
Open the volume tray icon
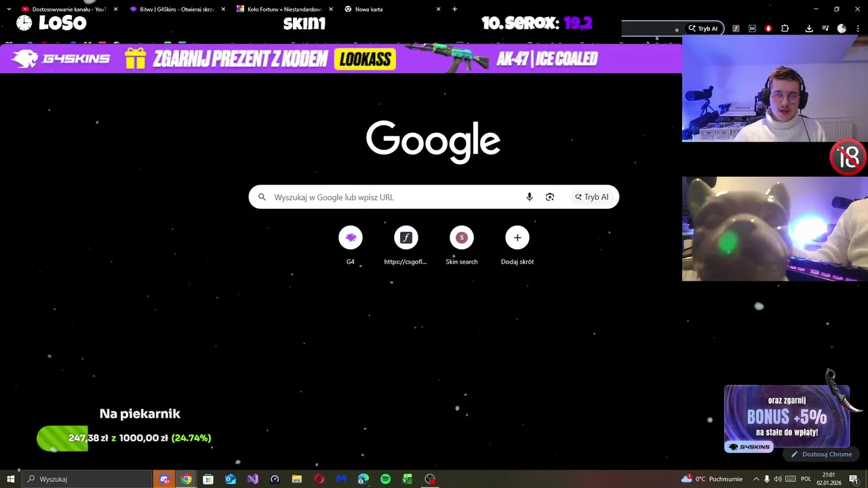click(x=778, y=479)
